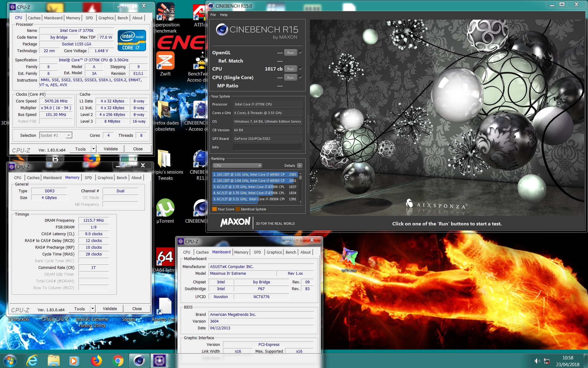Click the Maximus IV Extreme model field

[242, 274]
